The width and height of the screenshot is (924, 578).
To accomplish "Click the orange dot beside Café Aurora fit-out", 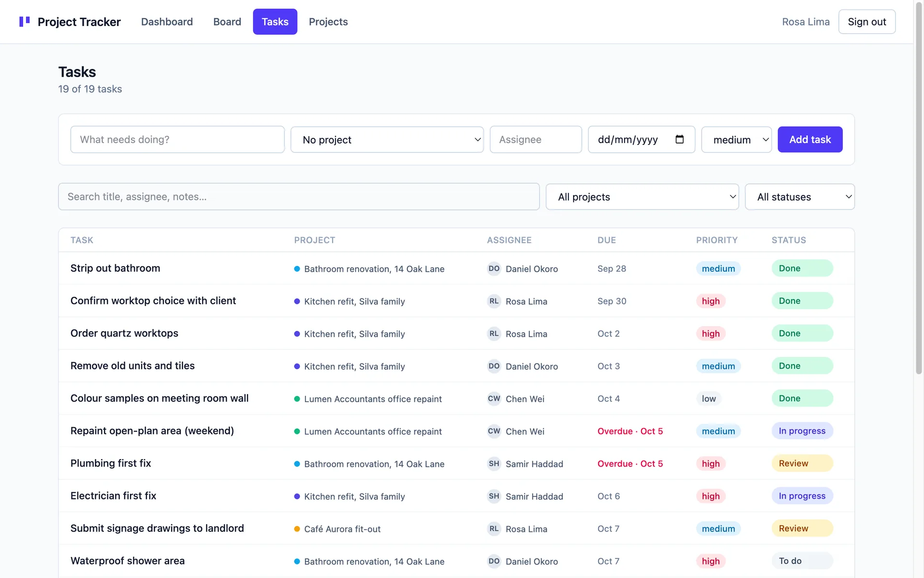I will 297,529.
